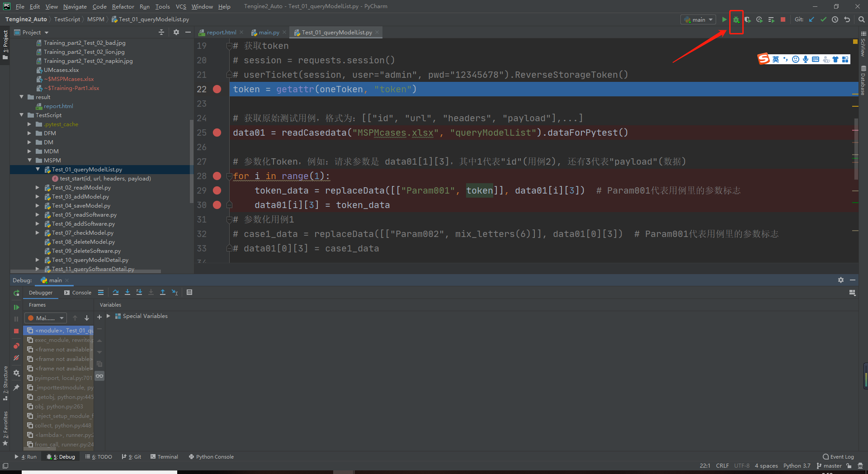Hide the Project tool panel
Screen dimensions: 868x474
188,32
